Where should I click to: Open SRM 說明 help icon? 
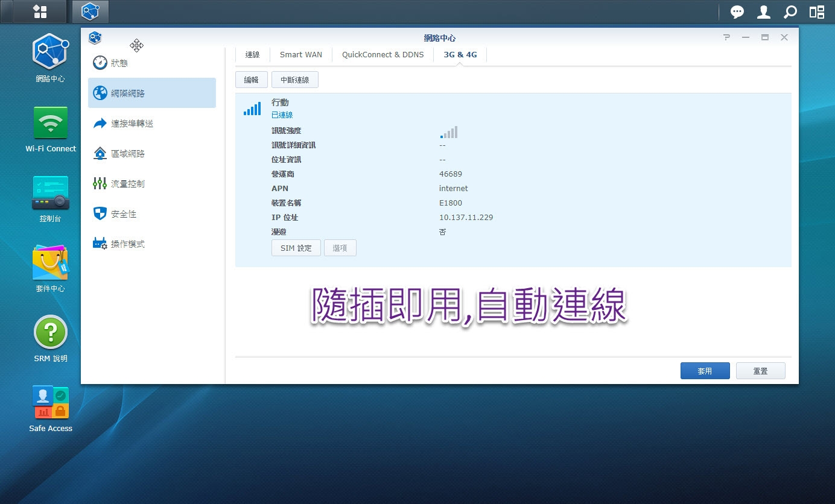51,339
